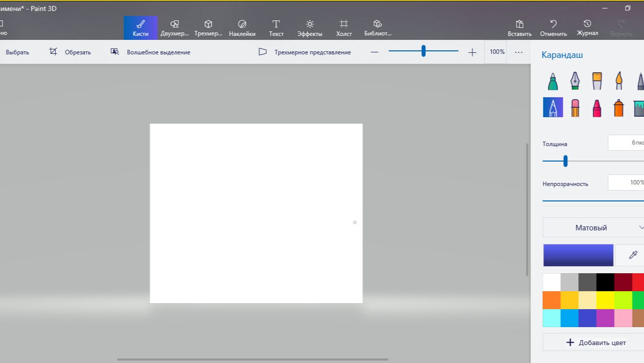Click the Толщина thickness value field

(626, 143)
